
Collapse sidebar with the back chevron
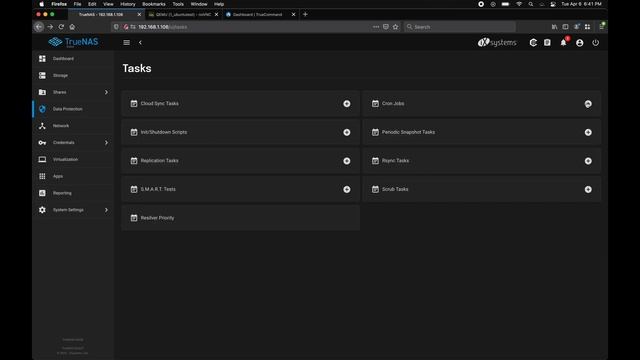(x=140, y=42)
